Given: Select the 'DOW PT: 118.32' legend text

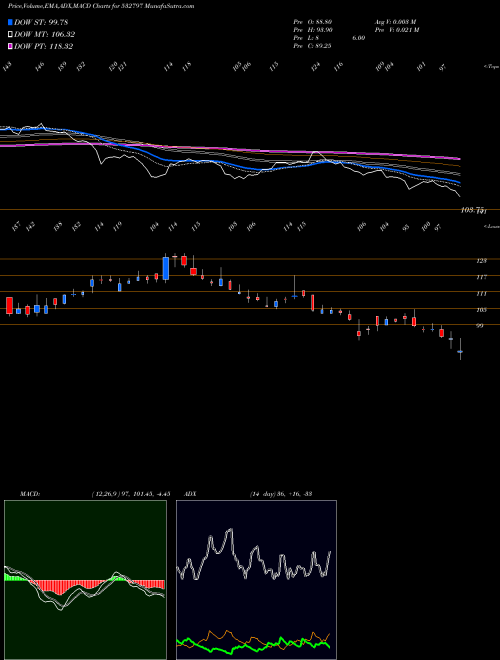Looking at the screenshot, I should coord(44,46).
